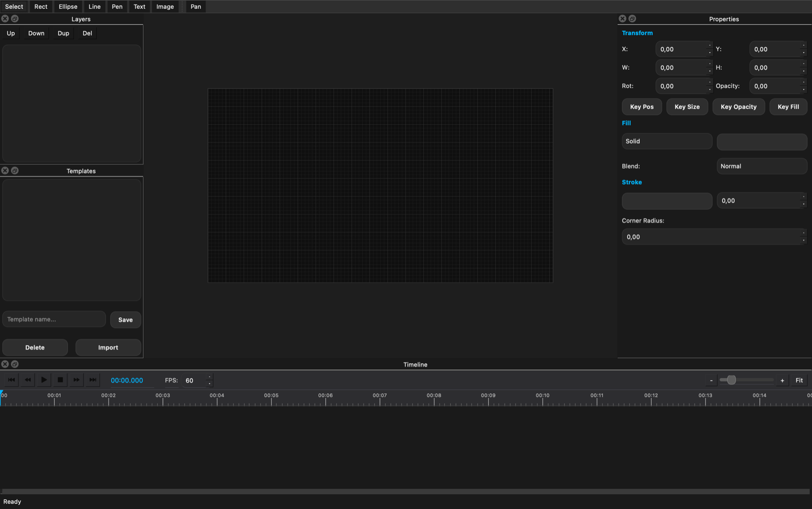
Task: Save the template
Action: click(x=125, y=320)
